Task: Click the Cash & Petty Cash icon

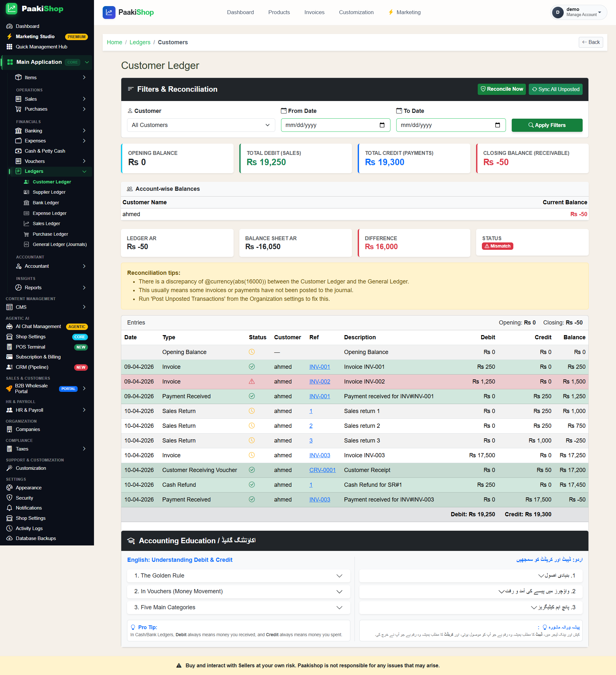Action: click(18, 151)
